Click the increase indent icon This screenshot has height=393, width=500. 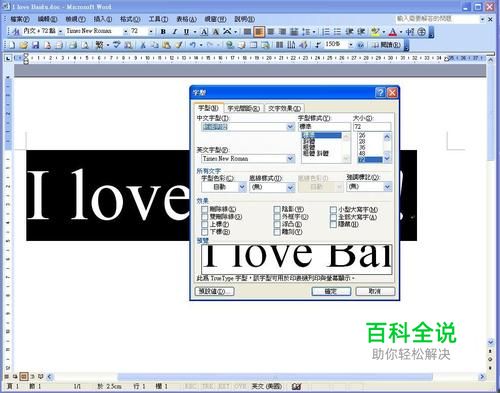pyautogui.click(x=361, y=32)
